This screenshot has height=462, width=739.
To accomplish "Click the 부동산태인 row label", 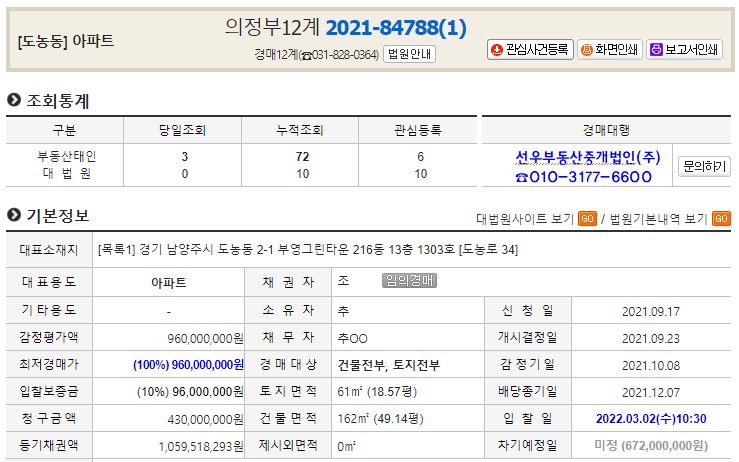I will coord(66,157).
